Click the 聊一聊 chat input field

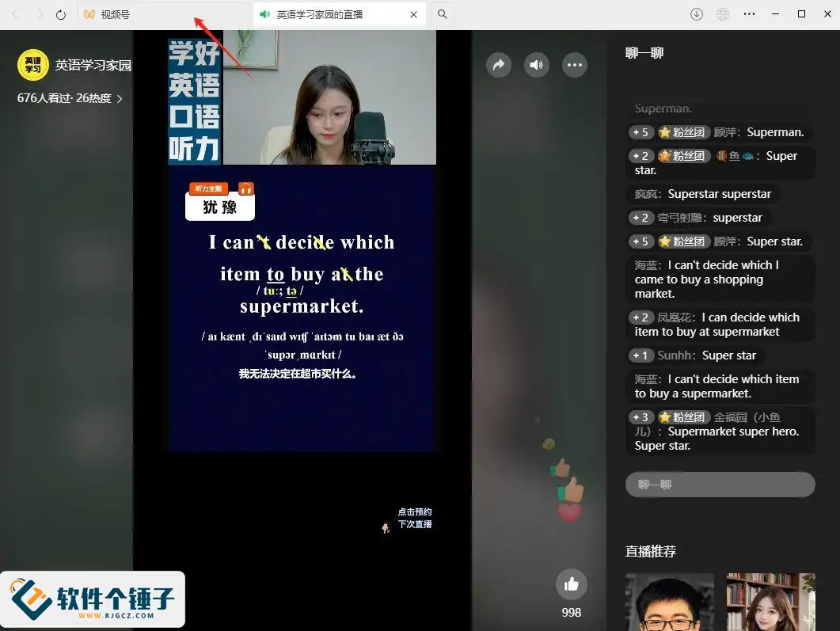720,485
